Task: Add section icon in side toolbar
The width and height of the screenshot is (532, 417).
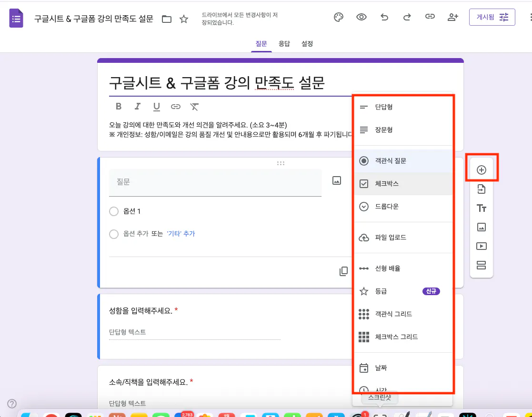Action: (482, 265)
